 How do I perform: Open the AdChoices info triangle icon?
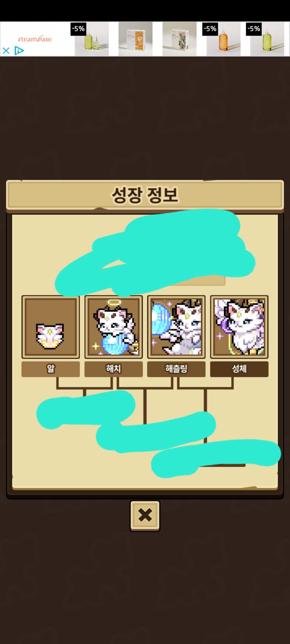pos(19,50)
